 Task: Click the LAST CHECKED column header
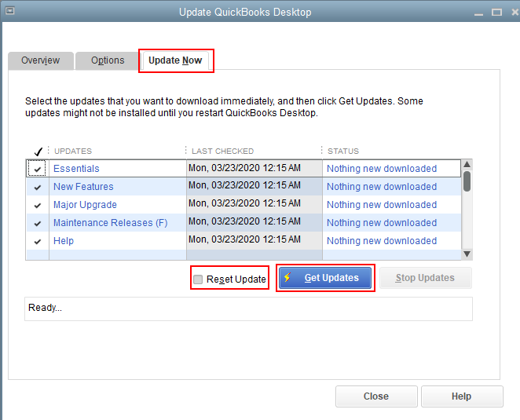223,152
